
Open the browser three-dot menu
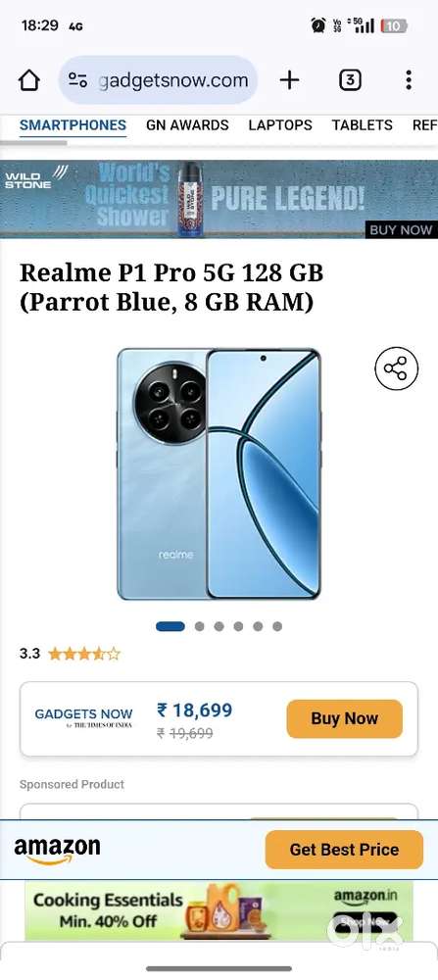pyautogui.click(x=408, y=80)
